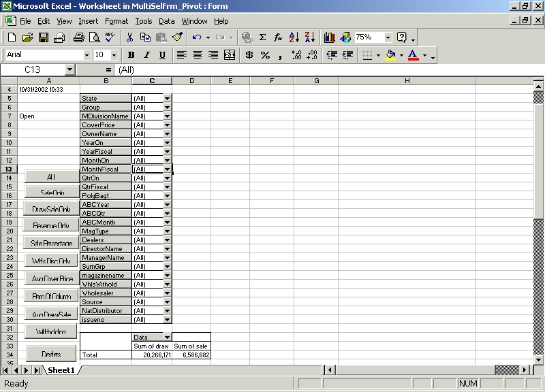
Task: Open Print Preview from the toolbar
Action: click(93, 37)
